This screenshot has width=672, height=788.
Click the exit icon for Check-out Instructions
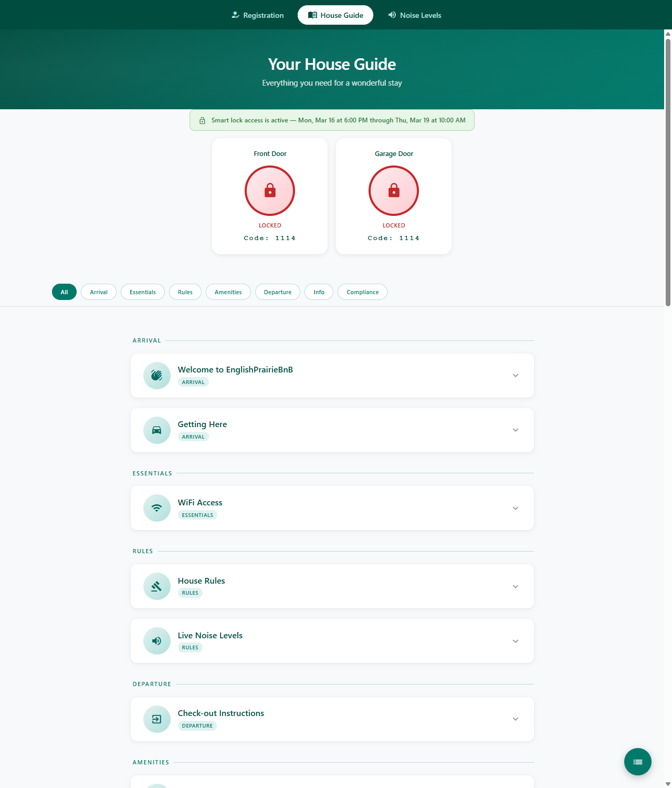[156, 719]
